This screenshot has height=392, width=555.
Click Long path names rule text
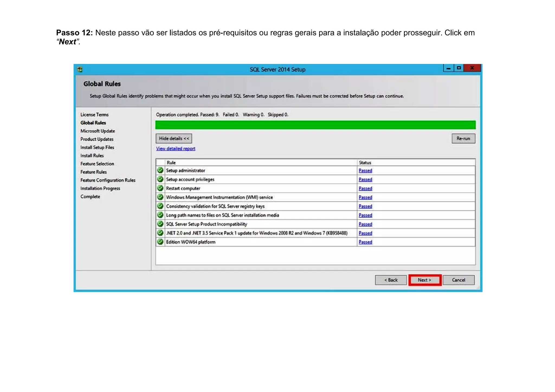[x=222, y=215]
